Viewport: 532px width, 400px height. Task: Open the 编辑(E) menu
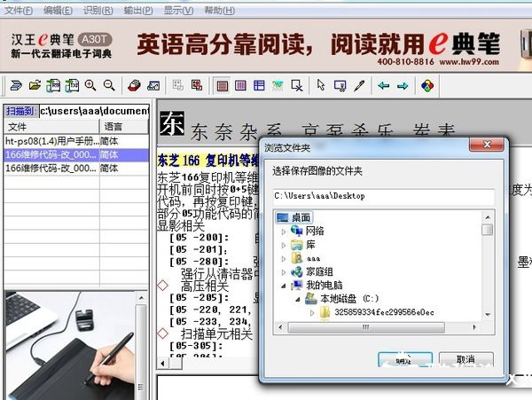[x=58, y=11]
